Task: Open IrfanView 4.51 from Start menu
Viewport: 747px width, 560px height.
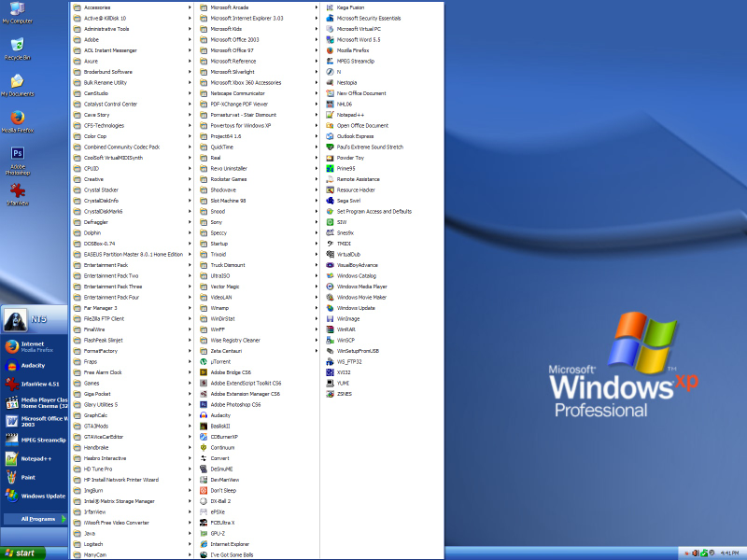Action: click(x=35, y=384)
